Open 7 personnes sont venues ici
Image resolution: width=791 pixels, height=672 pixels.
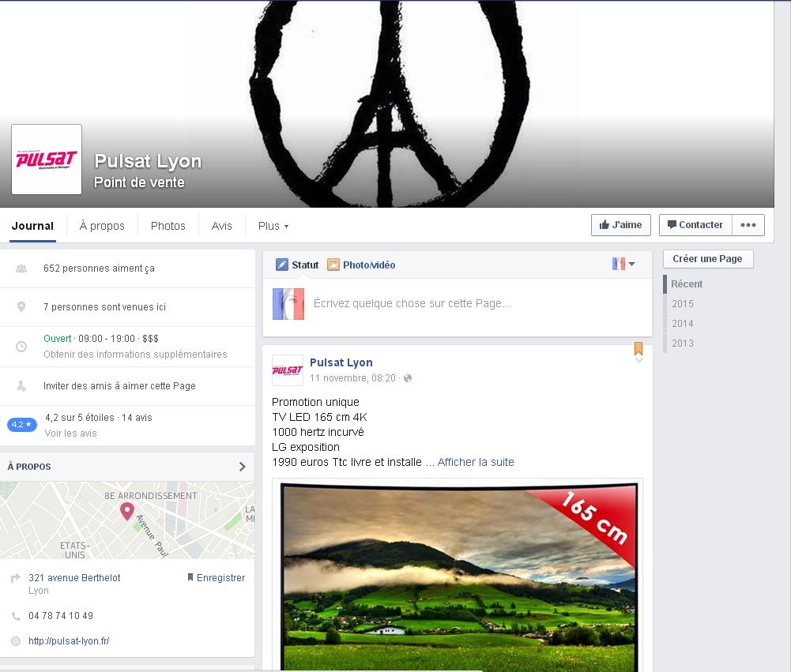(x=104, y=306)
